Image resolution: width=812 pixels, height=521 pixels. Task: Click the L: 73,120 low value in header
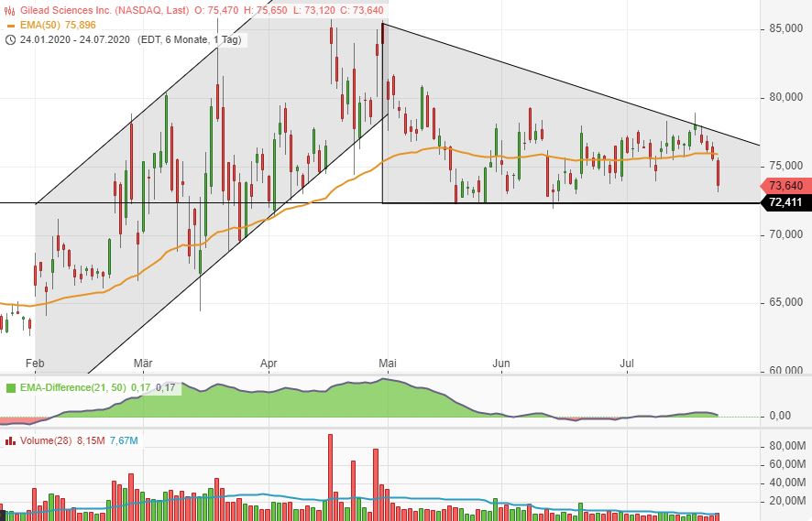pos(313,10)
